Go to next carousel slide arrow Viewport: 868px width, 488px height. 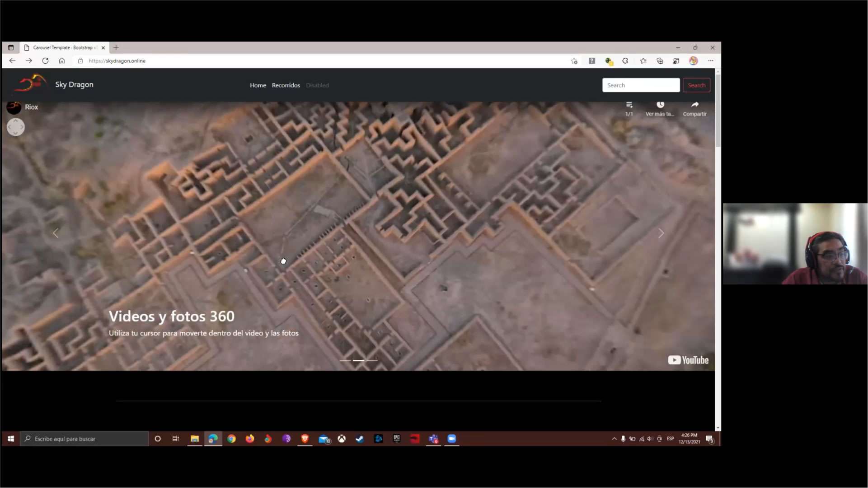661,233
